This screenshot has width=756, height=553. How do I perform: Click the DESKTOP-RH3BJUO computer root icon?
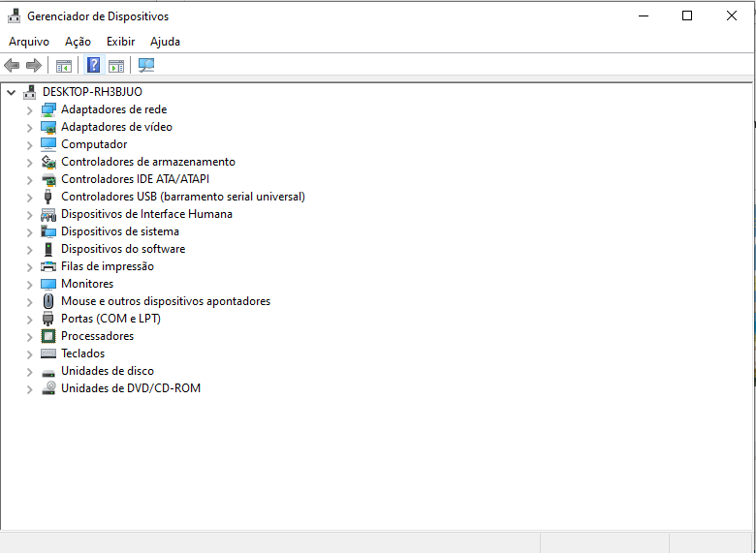coord(29,92)
